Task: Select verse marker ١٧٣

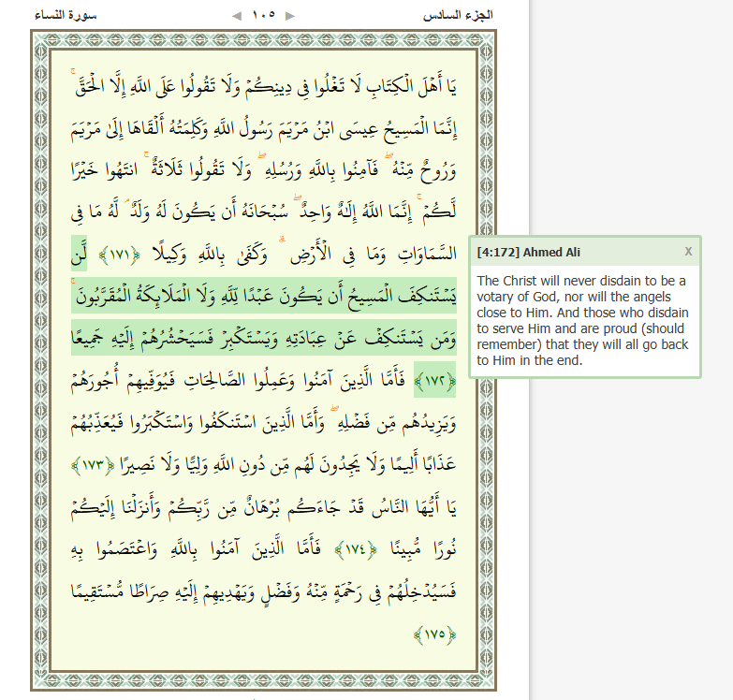Action: 93,465
